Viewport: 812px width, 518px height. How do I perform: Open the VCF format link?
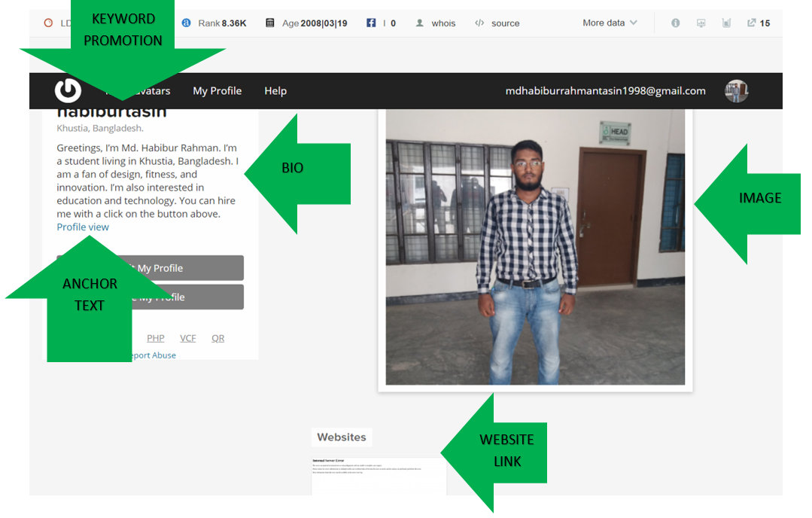click(x=188, y=338)
